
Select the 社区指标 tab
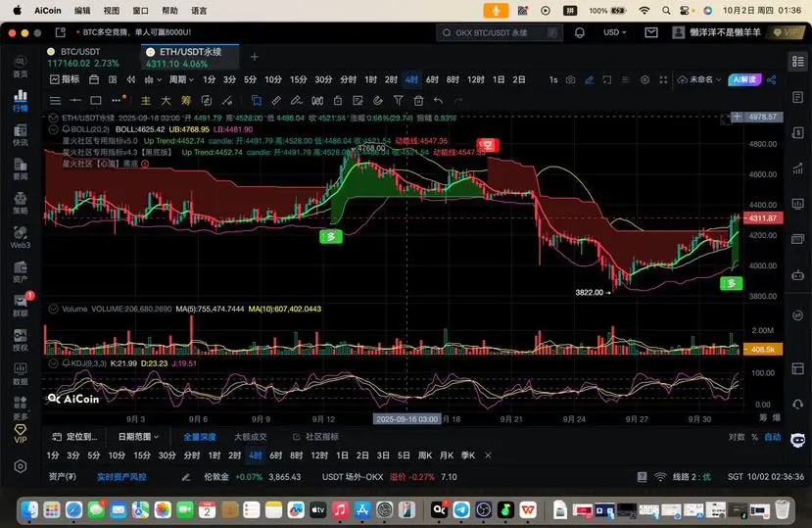click(x=316, y=437)
